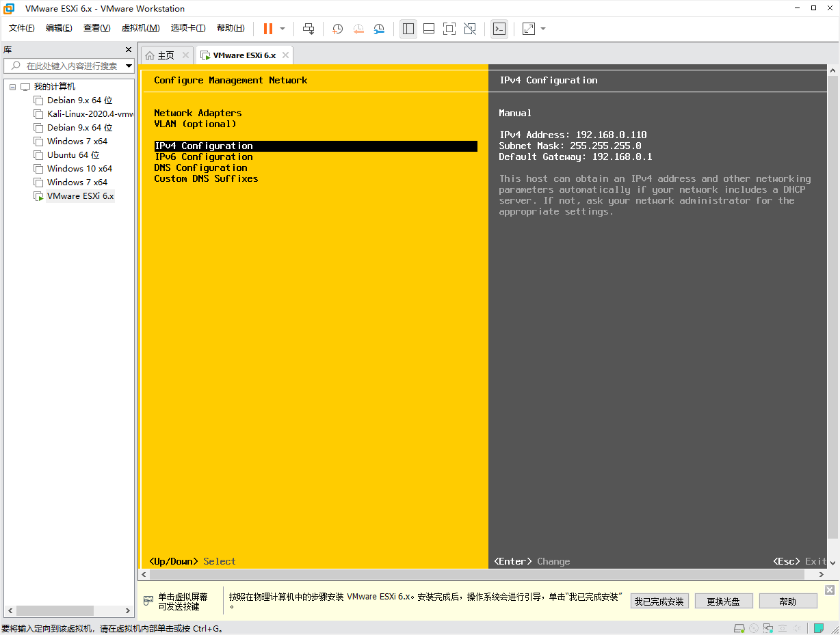Click the library search input field
840x635 pixels.
[x=65, y=66]
